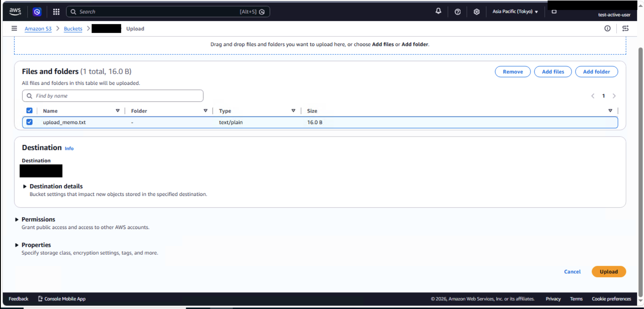Screen dimensions: 644x309
Task: Cancel the upload
Action: coord(572,271)
